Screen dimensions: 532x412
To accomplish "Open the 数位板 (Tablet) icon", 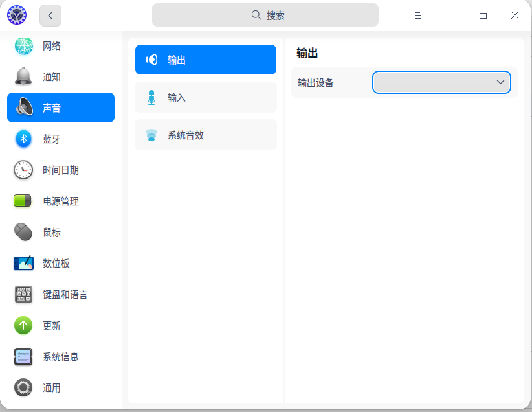I will tap(23, 263).
